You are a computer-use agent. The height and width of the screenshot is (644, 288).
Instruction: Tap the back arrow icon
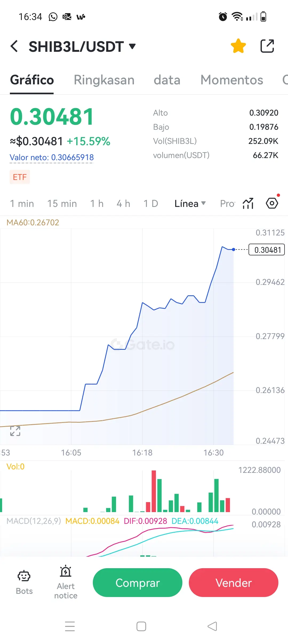[x=14, y=46]
